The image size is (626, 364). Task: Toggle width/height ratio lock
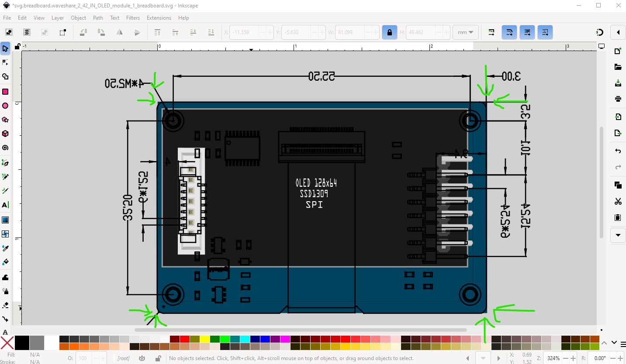click(389, 32)
